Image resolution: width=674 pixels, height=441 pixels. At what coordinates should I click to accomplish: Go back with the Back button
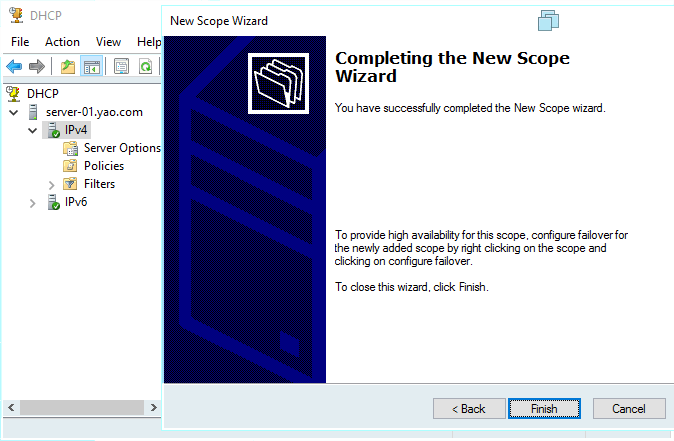(469, 408)
